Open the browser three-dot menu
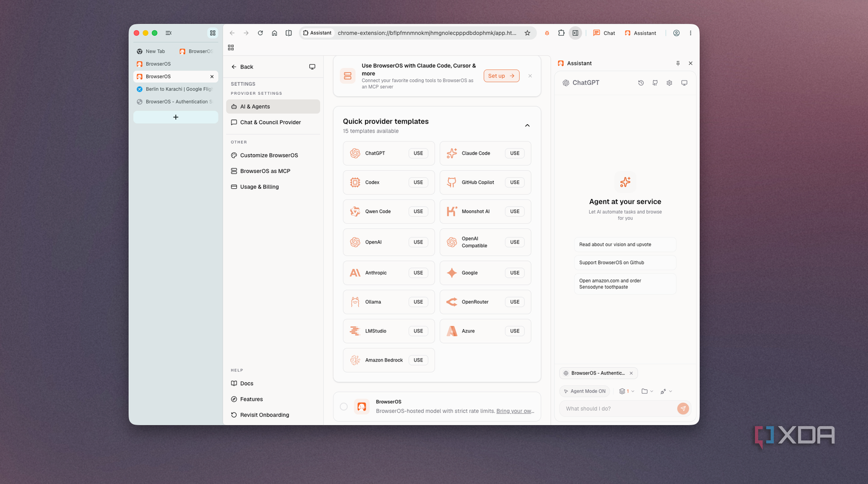Viewport: 868px width, 484px height. pyautogui.click(x=691, y=33)
